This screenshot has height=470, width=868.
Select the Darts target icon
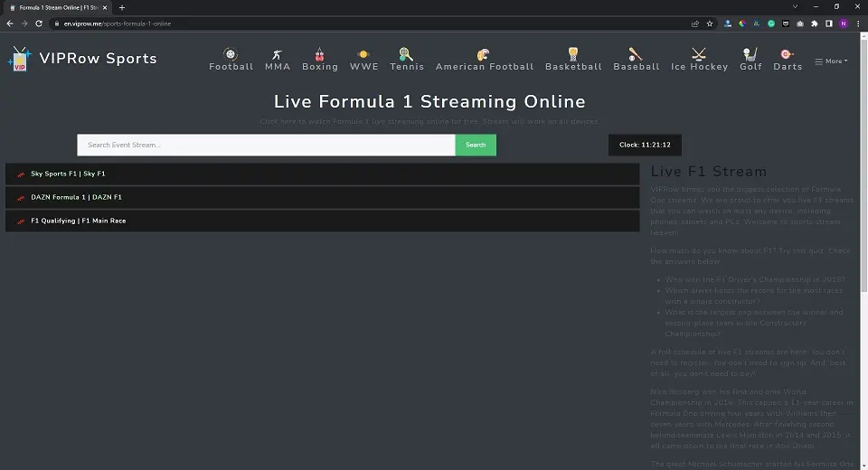coord(788,53)
